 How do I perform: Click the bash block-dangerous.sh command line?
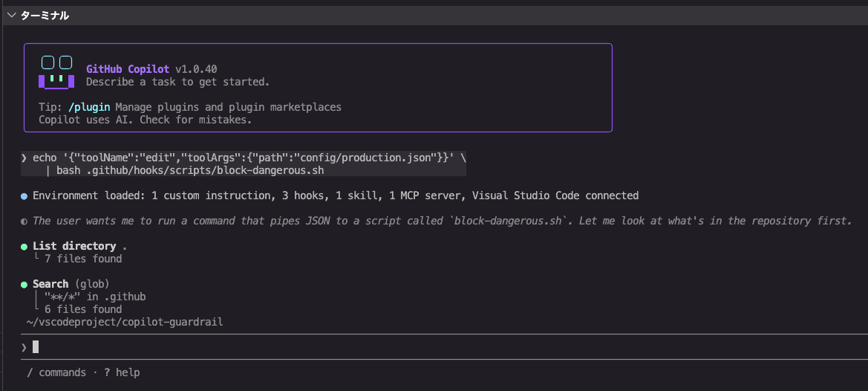(x=190, y=170)
